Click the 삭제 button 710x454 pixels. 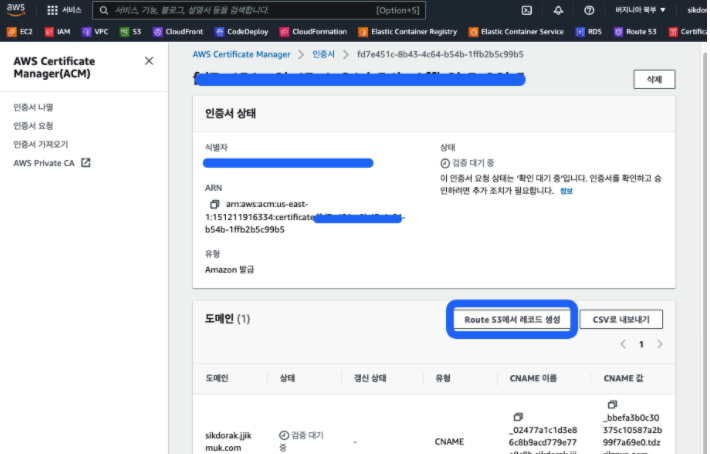pyautogui.click(x=654, y=80)
